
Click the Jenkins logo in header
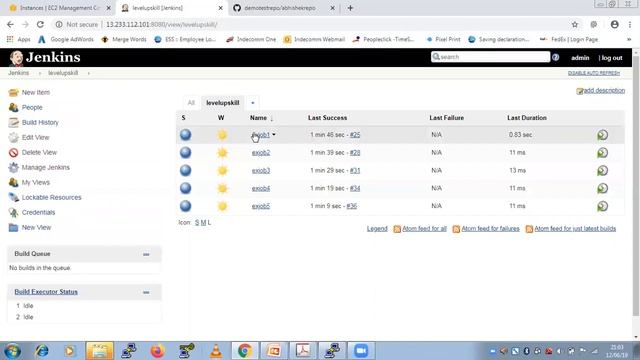(x=45, y=58)
